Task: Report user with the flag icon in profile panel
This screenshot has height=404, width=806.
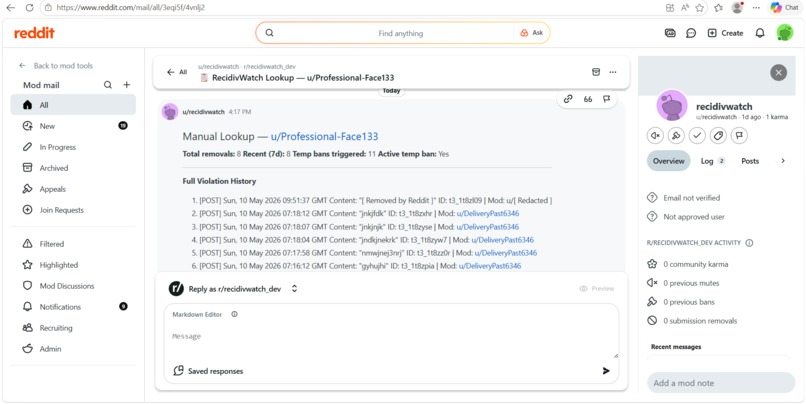Action: pyautogui.click(x=739, y=136)
